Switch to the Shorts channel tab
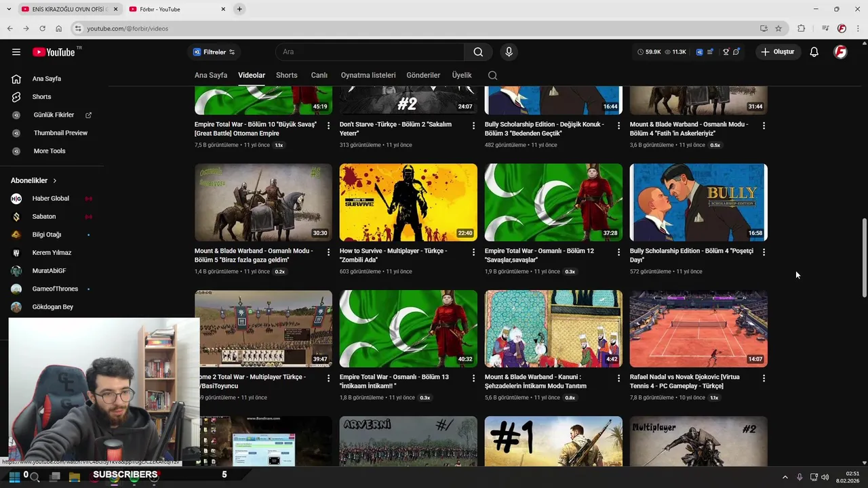This screenshot has width=868, height=488. [x=287, y=75]
